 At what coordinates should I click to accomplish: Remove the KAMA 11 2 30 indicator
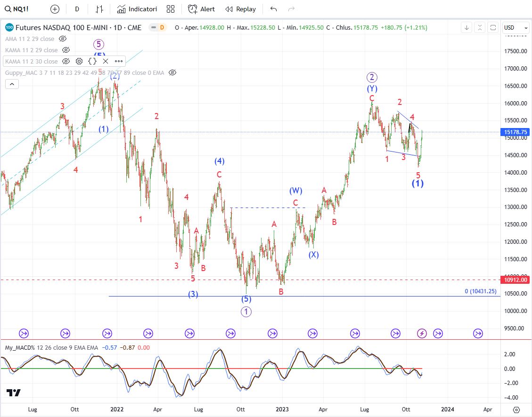coord(106,61)
